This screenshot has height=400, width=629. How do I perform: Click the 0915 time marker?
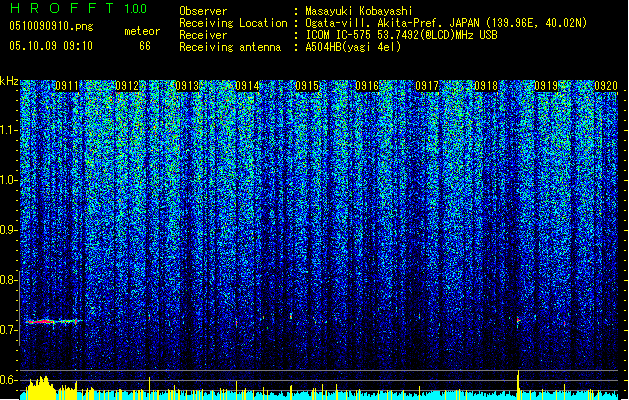coord(307,86)
